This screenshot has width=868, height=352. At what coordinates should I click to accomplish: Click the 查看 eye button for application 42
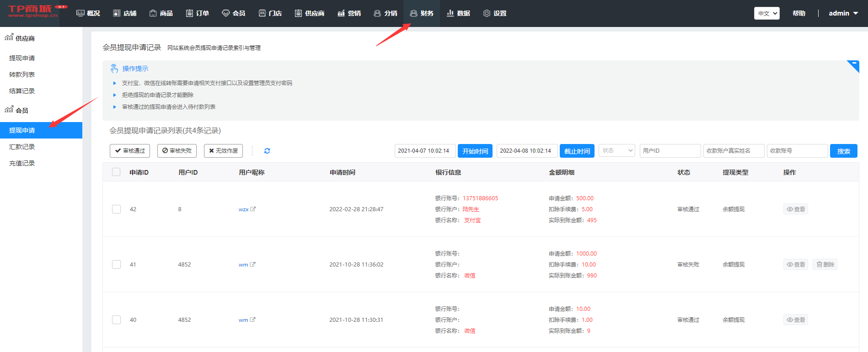(x=795, y=209)
